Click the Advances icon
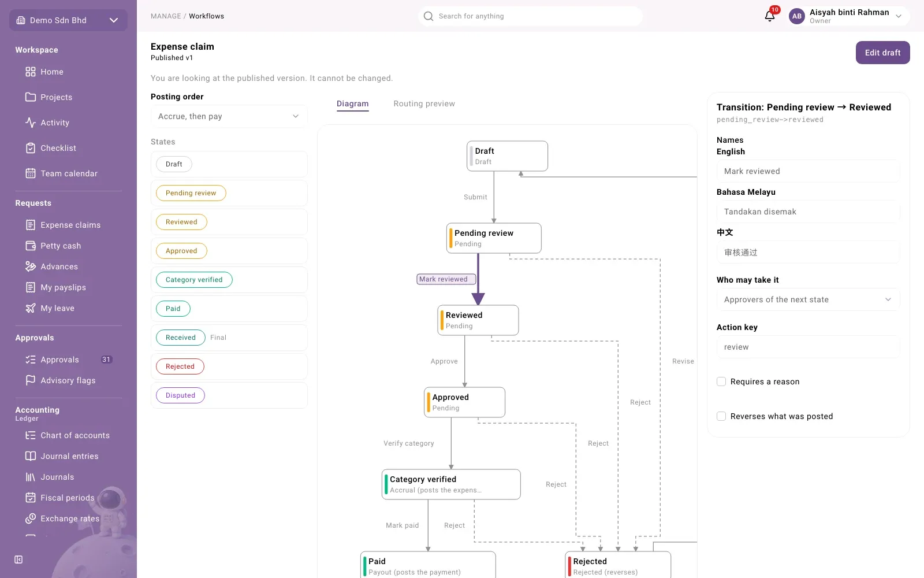The height and width of the screenshot is (578, 924). [31, 266]
